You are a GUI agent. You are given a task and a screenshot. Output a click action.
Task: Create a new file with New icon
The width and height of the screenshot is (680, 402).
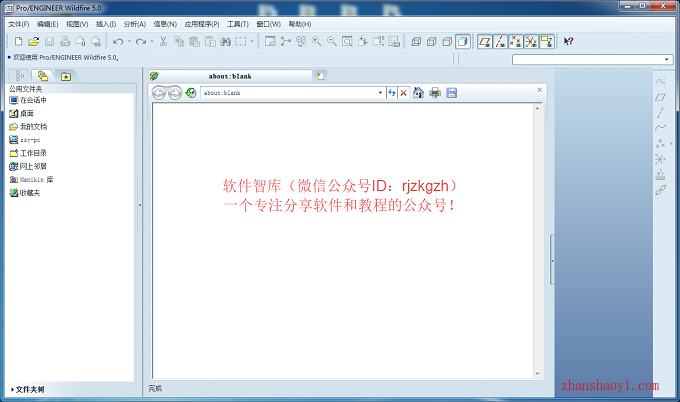point(18,41)
